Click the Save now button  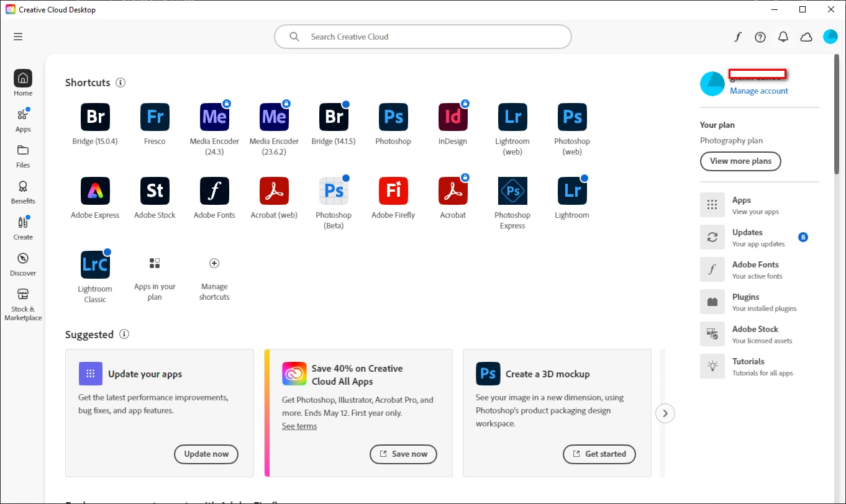pyautogui.click(x=403, y=454)
